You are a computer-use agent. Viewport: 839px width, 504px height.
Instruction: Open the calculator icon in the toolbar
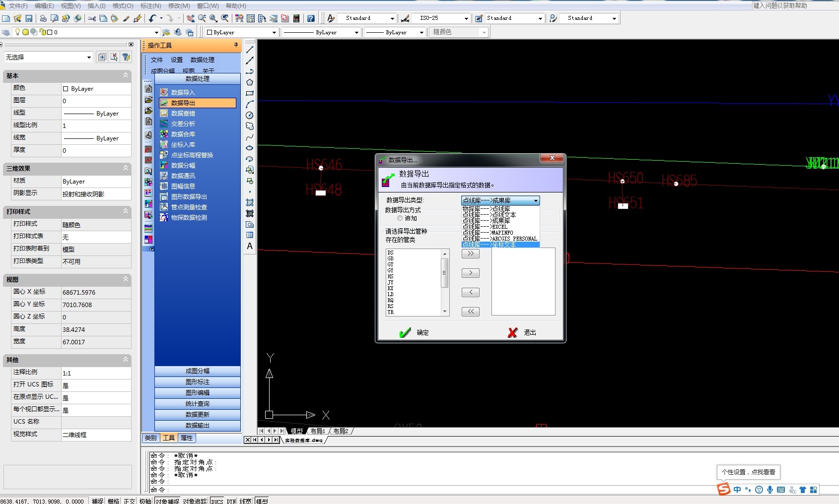tap(296, 18)
